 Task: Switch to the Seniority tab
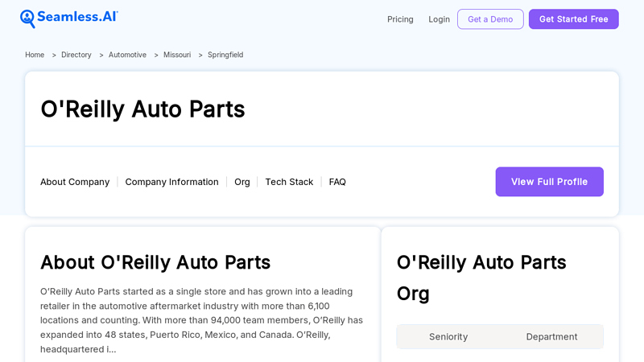coord(448,337)
